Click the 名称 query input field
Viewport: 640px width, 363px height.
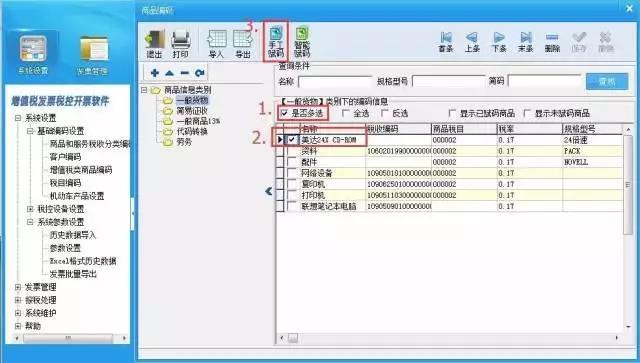pyautogui.click(x=335, y=82)
